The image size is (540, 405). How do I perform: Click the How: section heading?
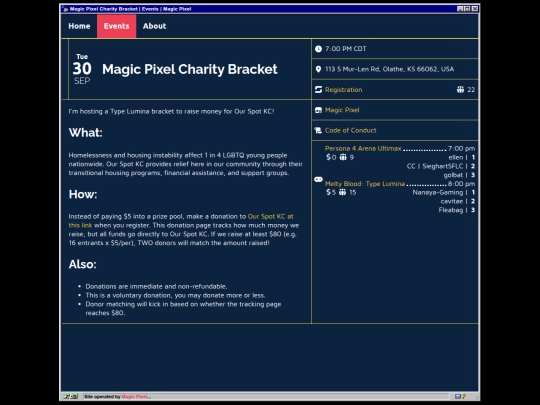(83, 194)
